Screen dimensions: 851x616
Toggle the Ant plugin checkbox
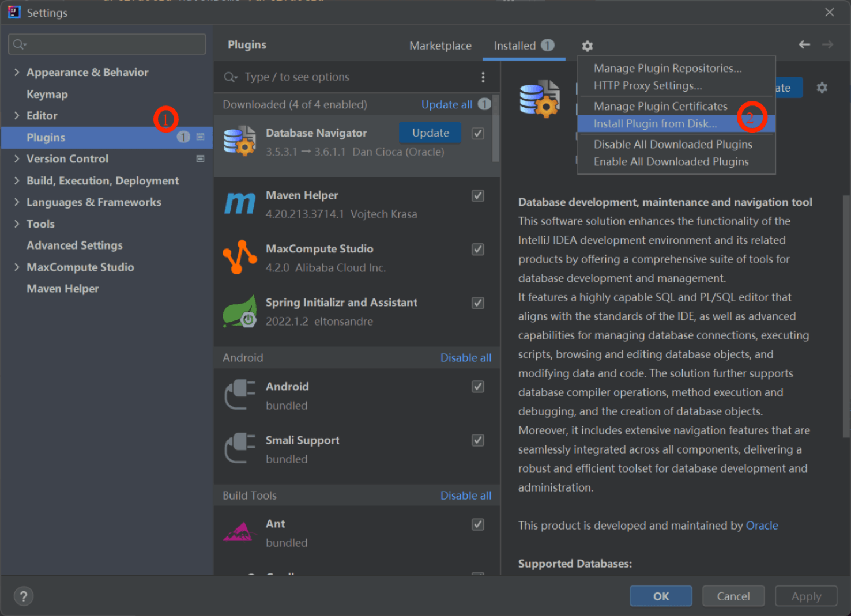coord(478,524)
